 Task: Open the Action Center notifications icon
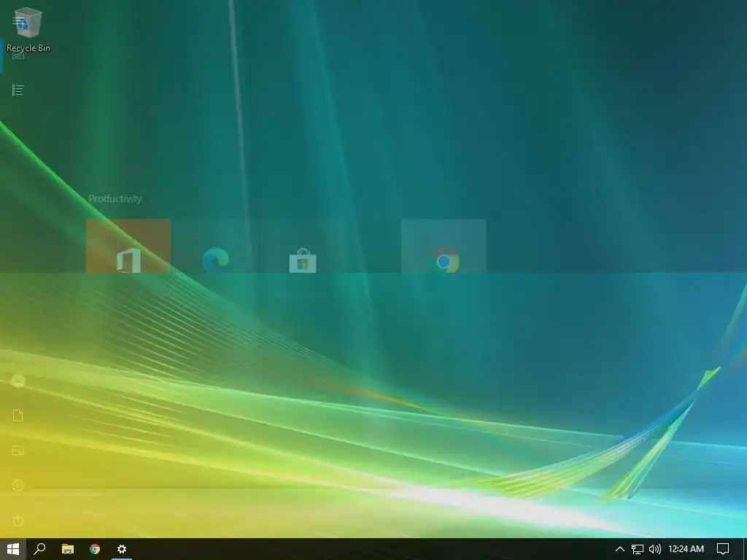(723, 549)
